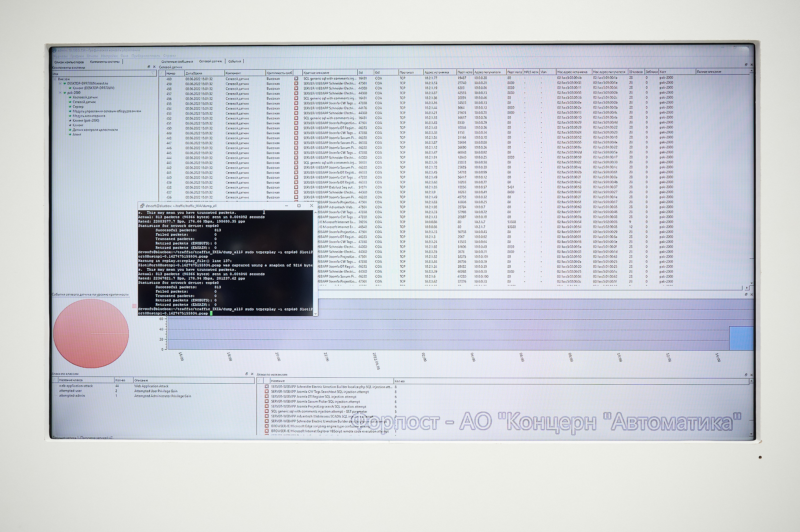The image size is (800, 532).
Task: Click the alert icon in event row 451
Action: coord(296,123)
